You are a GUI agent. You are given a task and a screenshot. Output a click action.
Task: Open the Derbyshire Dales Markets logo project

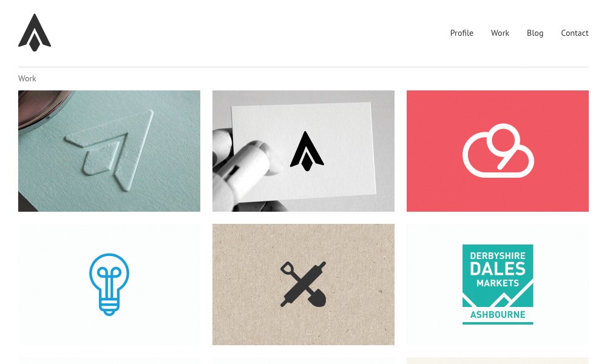coord(498,285)
